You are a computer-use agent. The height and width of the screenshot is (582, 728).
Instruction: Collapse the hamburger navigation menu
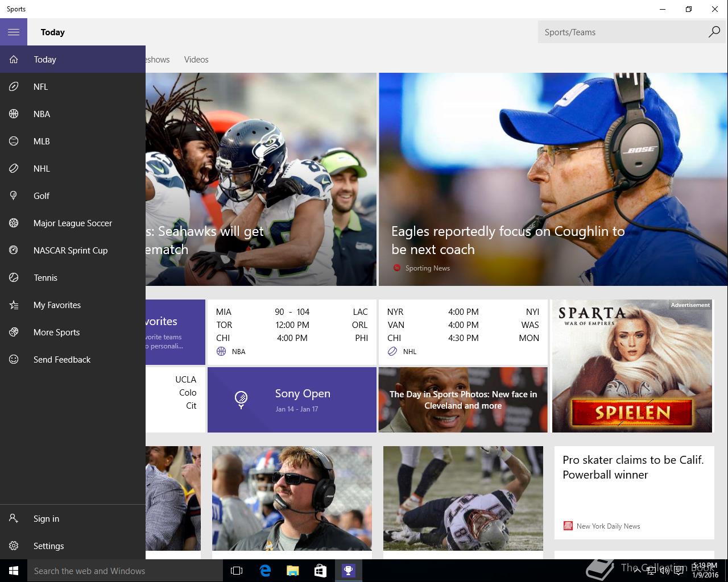[14, 32]
